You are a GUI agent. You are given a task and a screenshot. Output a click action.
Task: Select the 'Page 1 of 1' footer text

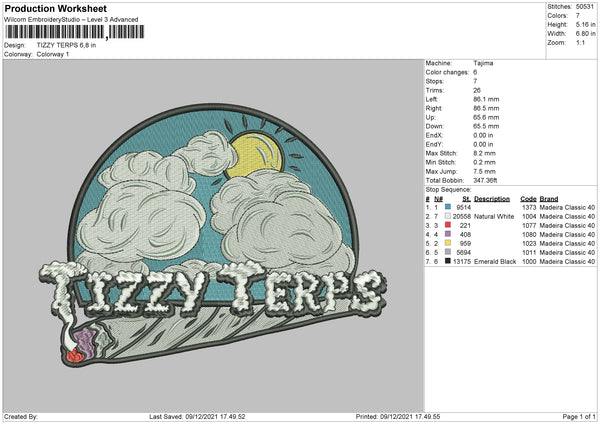pyautogui.click(x=579, y=417)
